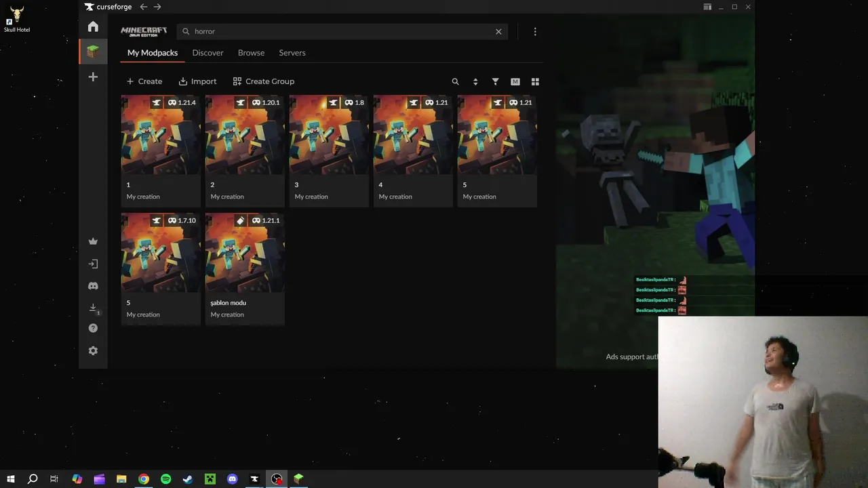Open modpack 1 thumbnail
This screenshot has height=488, width=868.
[x=161, y=135]
